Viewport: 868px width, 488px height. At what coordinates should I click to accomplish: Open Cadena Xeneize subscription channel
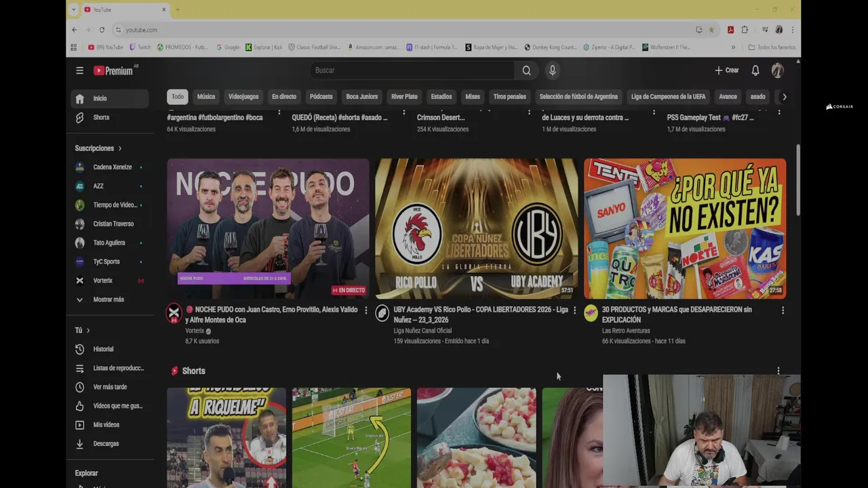point(111,167)
